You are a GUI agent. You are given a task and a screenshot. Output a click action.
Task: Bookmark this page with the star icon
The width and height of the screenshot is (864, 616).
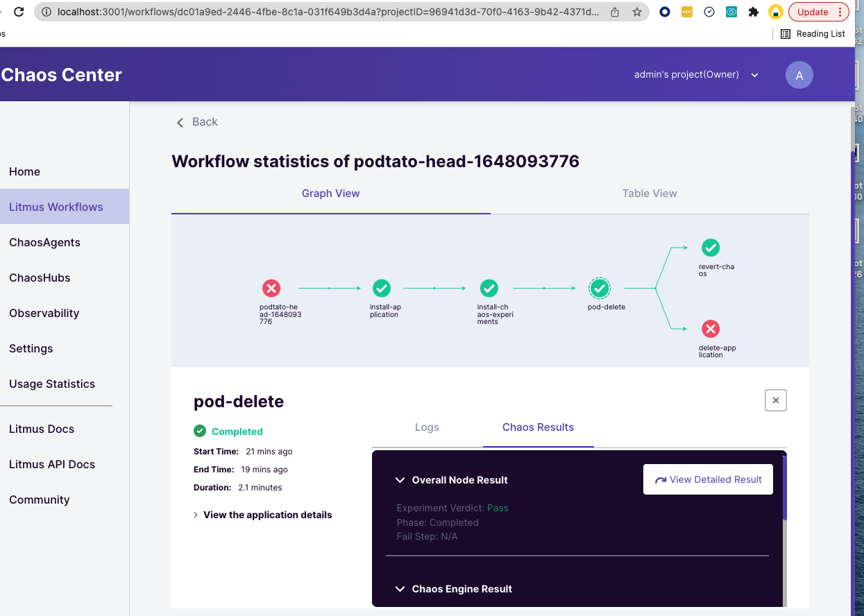click(x=636, y=12)
